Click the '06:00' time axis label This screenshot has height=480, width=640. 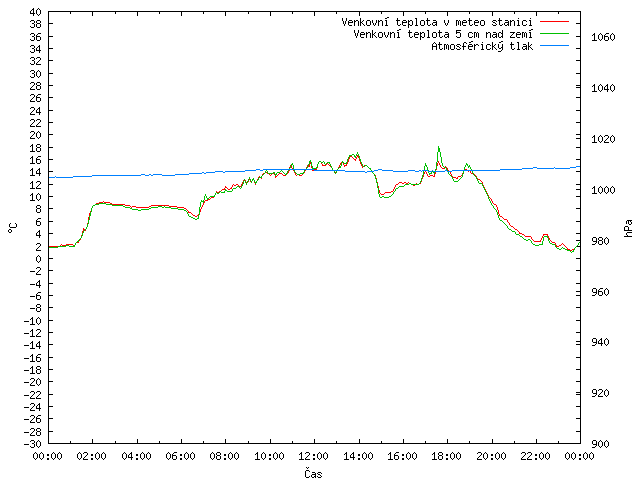pyautogui.click(x=180, y=456)
